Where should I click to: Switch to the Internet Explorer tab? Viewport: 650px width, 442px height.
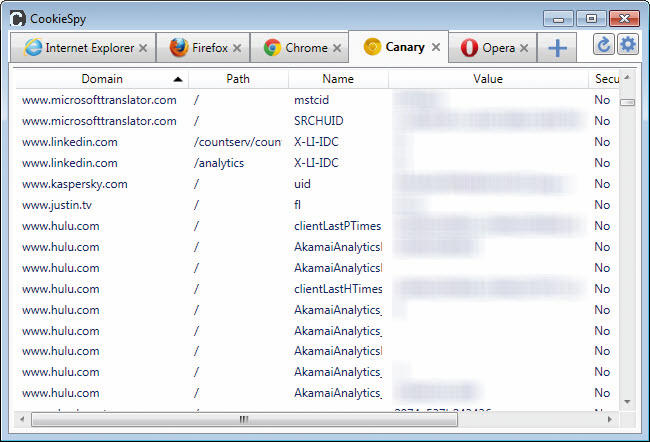(x=83, y=48)
